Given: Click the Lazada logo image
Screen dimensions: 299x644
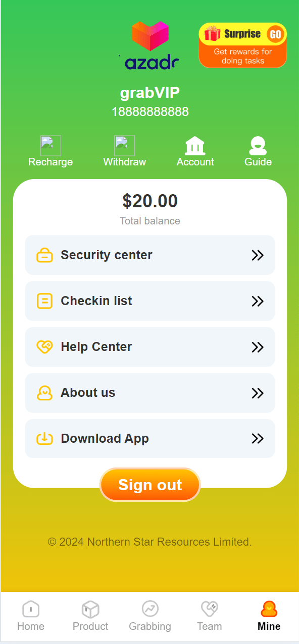Looking at the screenshot, I should (x=149, y=45).
